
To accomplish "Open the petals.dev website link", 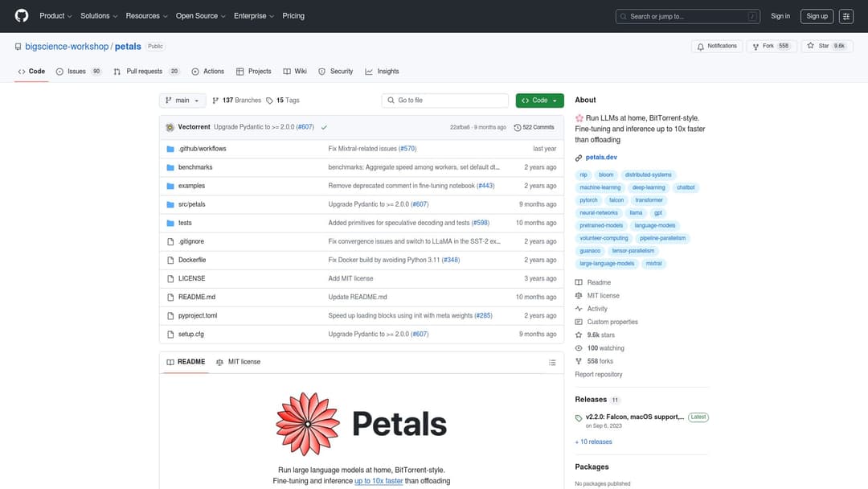I will [601, 158].
